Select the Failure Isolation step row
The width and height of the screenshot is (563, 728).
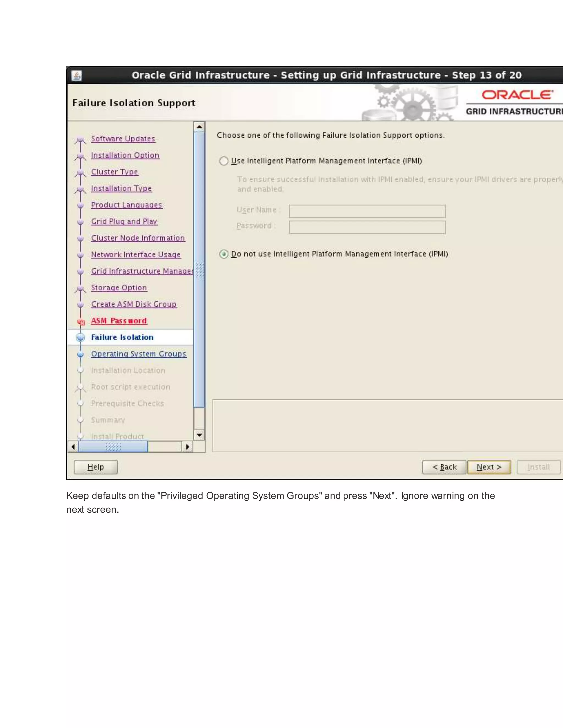pos(130,337)
